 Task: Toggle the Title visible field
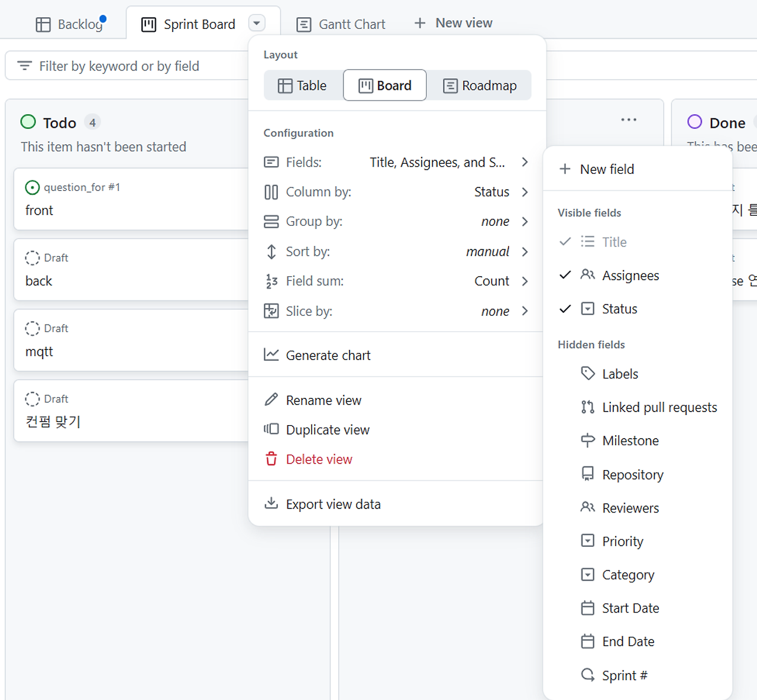(x=638, y=242)
